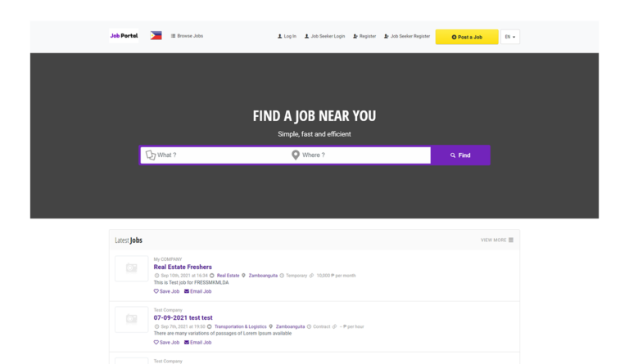The image size is (629, 364).
Task: Save the Real Estate Freshers job
Action: (x=166, y=291)
